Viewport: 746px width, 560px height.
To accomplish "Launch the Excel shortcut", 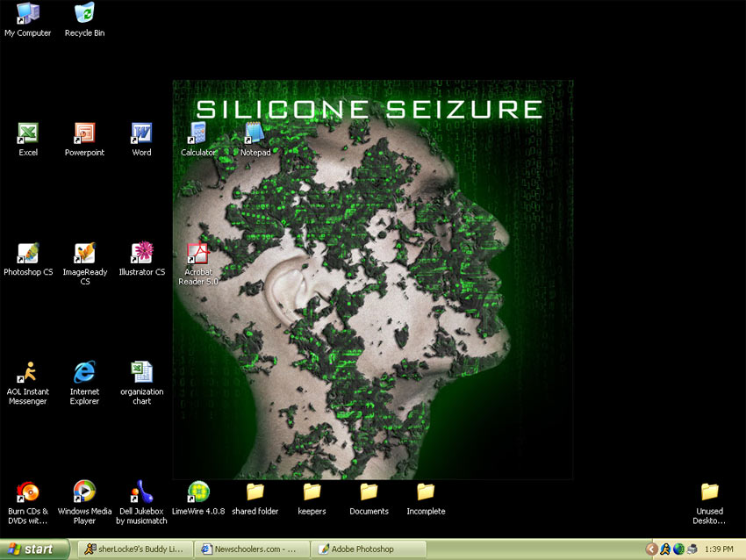I will 27,136.
